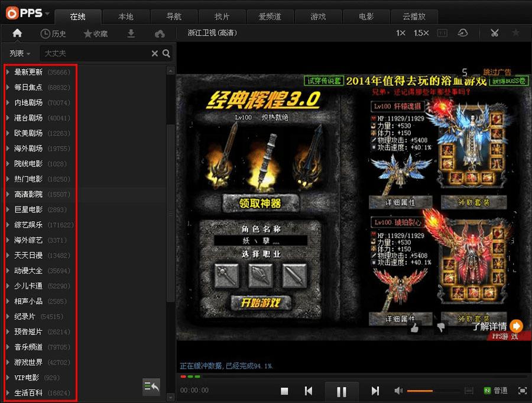Switch to the 云播放 tab
The width and height of the screenshot is (532, 403).
click(x=414, y=17)
